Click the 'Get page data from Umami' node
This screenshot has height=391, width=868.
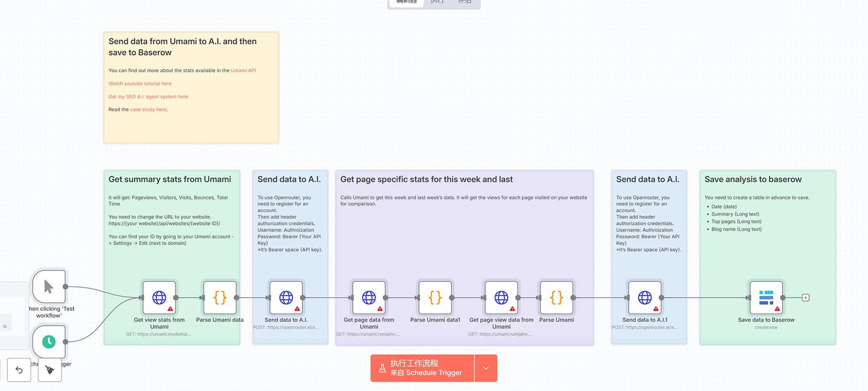[x=369, y=297]
